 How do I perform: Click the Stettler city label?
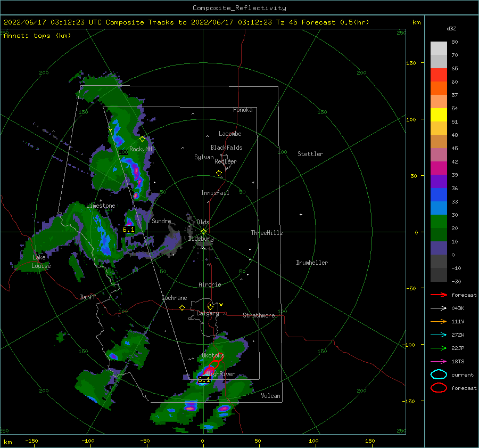[310, 154]
